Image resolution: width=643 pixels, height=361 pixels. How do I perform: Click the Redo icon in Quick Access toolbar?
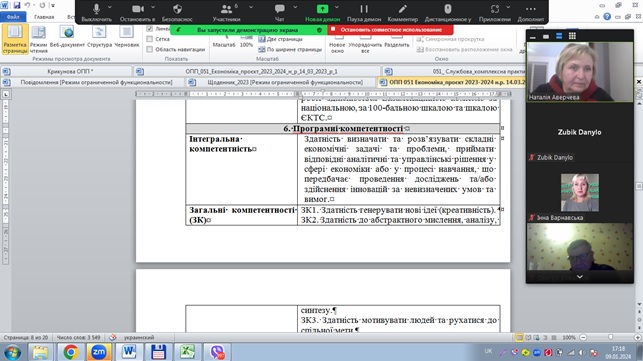click(x=42, y=5)
